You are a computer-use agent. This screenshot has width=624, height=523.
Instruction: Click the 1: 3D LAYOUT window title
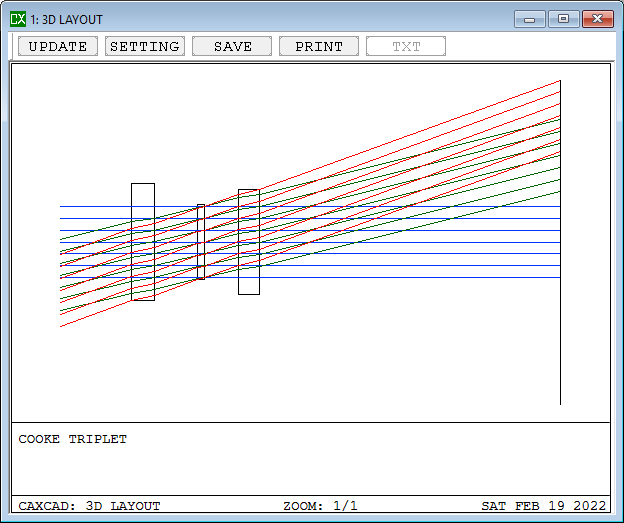pyautogui.click(x=66, y=20)
